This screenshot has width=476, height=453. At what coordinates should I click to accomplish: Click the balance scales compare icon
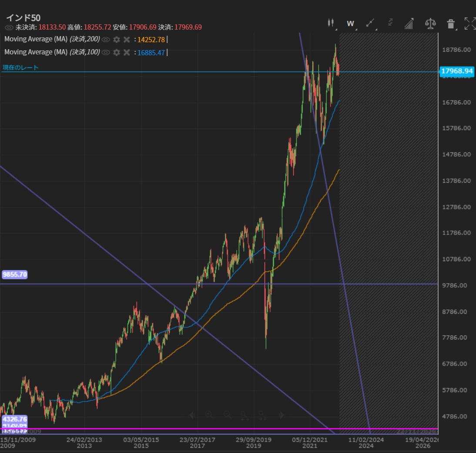click(x=430, y=23)
